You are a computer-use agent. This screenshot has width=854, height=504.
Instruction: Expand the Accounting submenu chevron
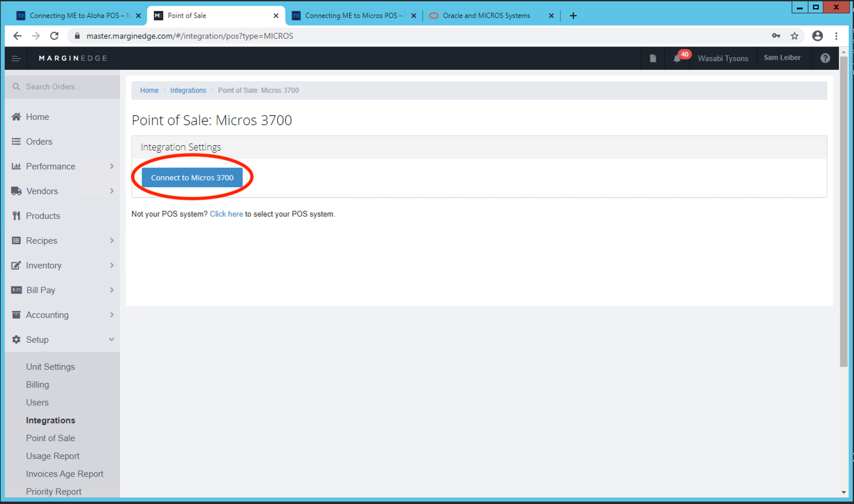[112, 315]
